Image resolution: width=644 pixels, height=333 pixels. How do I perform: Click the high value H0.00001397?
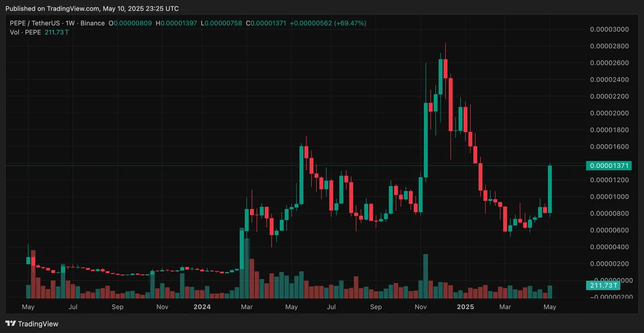tap(177, 24)
